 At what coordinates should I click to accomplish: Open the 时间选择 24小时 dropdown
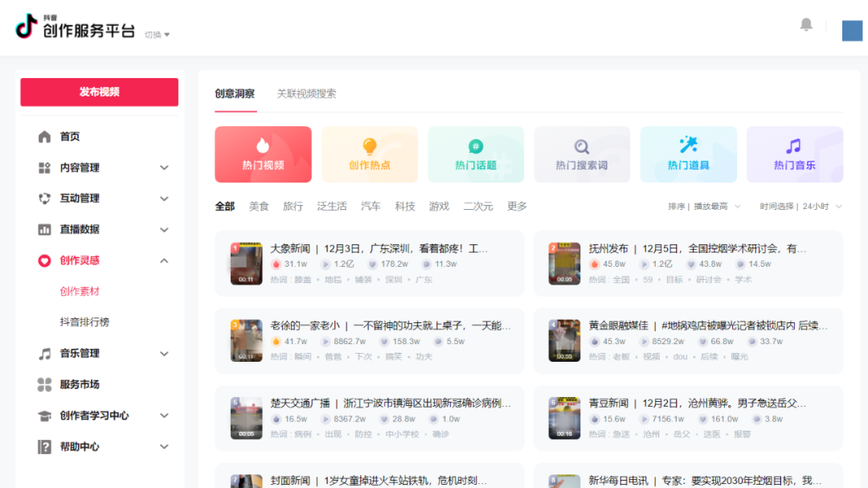coord(800,207)
